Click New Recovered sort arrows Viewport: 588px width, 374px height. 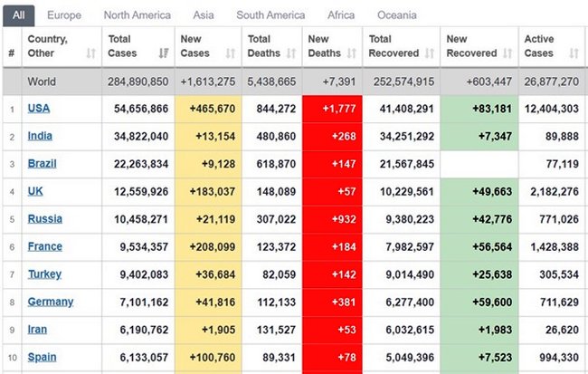click(506, 54)
